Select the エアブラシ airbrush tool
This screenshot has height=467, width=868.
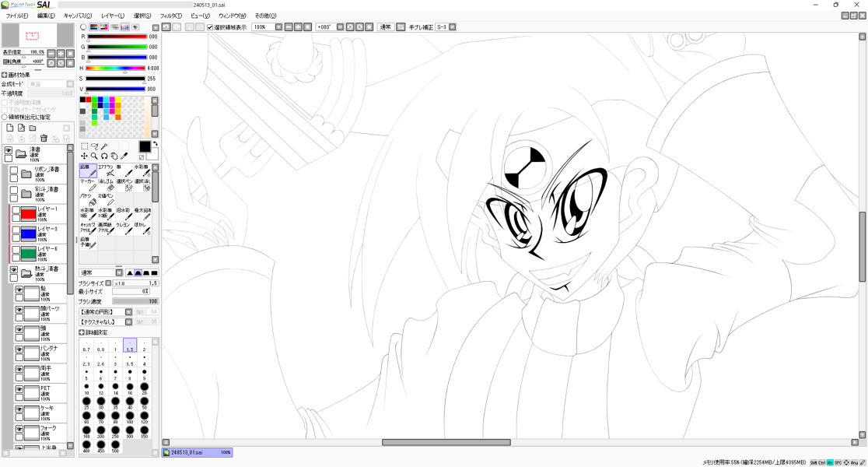(106, 171)
